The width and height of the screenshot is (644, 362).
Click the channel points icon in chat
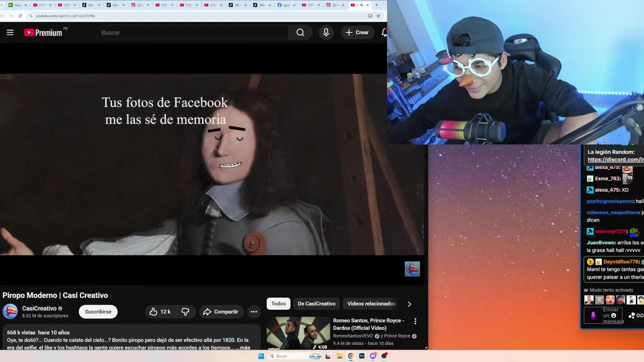click(632, 316)
